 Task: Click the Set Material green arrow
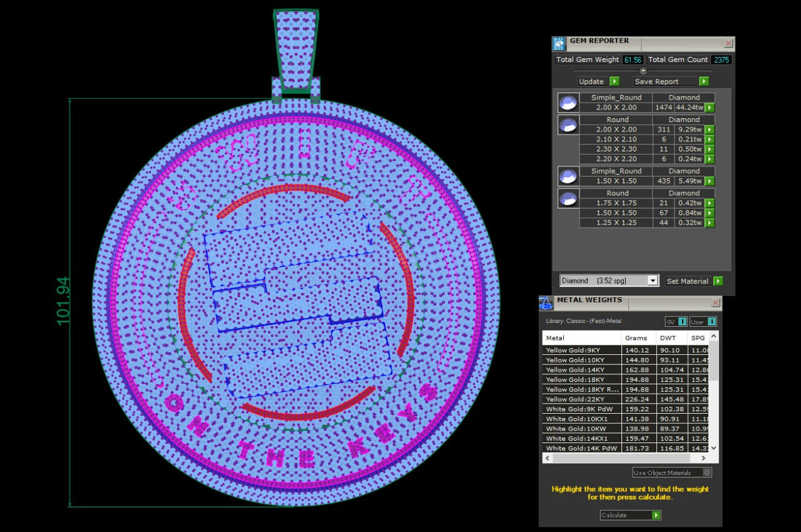click(x=718, y=281)
